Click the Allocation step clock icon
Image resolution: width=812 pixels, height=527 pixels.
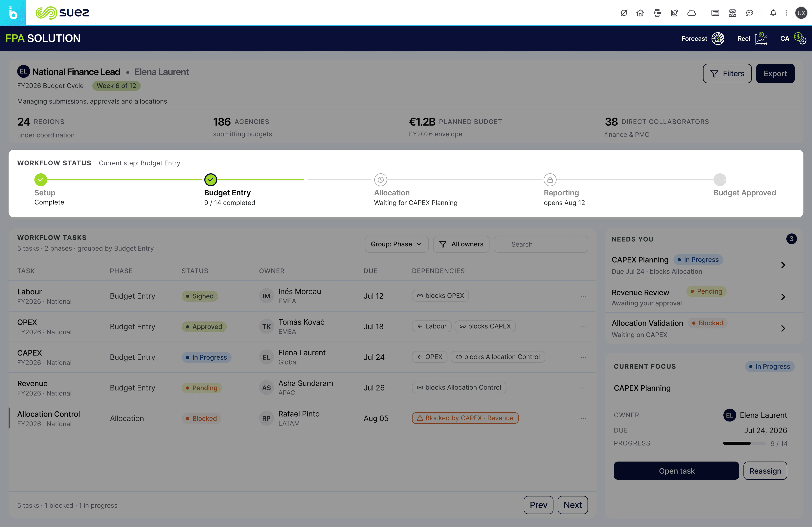(x=380, y=180)
